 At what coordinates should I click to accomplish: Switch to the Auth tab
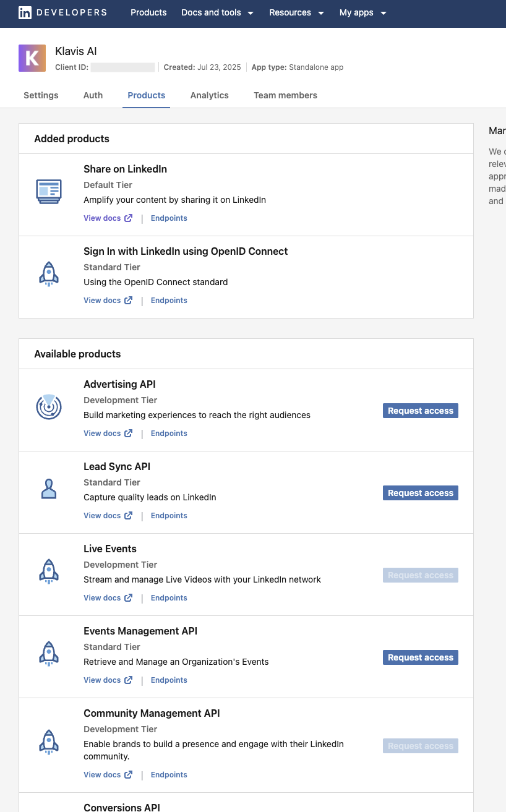pos(93,95)
